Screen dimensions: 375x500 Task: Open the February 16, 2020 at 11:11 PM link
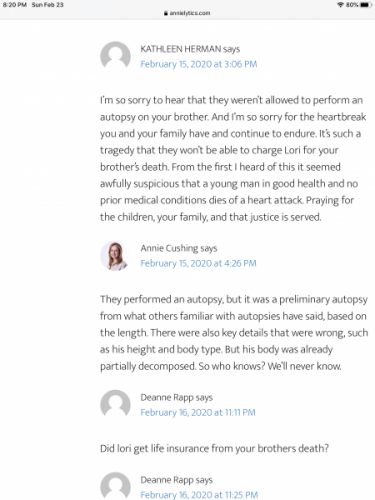coord(198,412)
